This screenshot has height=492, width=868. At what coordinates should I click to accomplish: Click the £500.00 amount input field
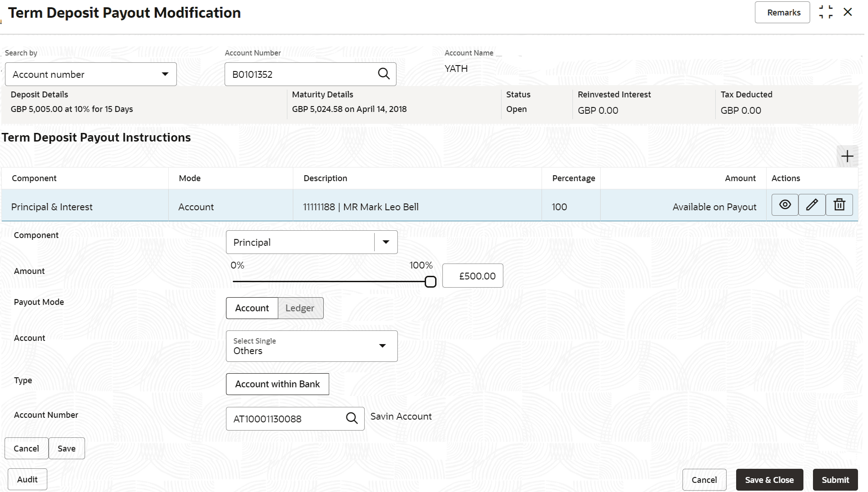coord(473,276)
